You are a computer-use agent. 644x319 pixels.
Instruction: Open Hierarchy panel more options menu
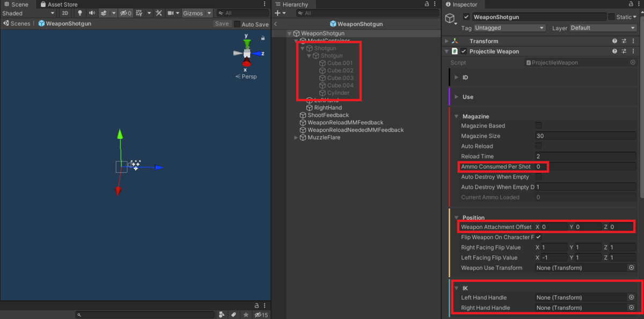pyautogui.click(x=436, y=4)
